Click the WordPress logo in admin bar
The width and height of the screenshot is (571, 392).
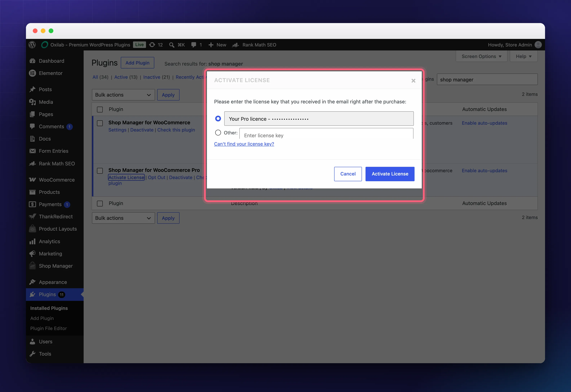pyautogui.click(x=32, y=45)
